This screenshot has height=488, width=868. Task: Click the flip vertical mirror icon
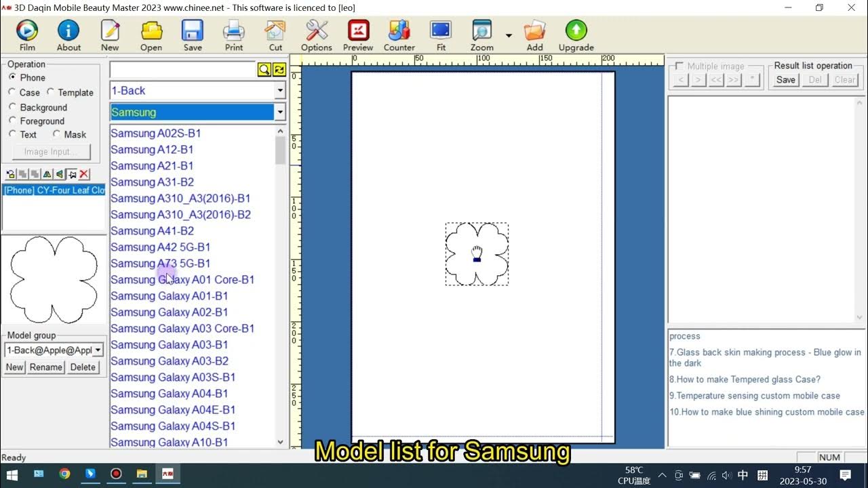coord(59,174)
